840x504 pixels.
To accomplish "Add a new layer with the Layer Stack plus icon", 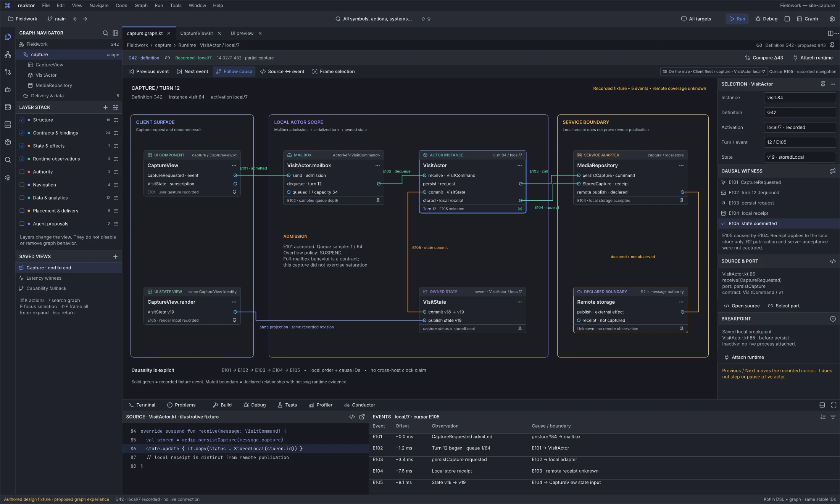I will [x=105, y=107].
